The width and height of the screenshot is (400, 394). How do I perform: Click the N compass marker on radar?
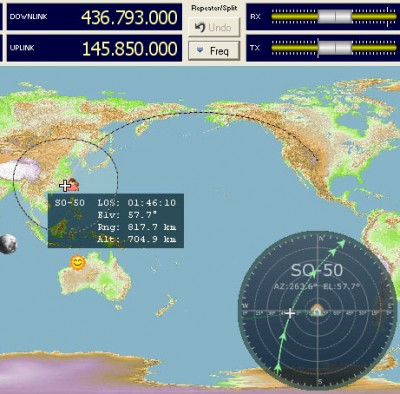(x=321, y=238)
